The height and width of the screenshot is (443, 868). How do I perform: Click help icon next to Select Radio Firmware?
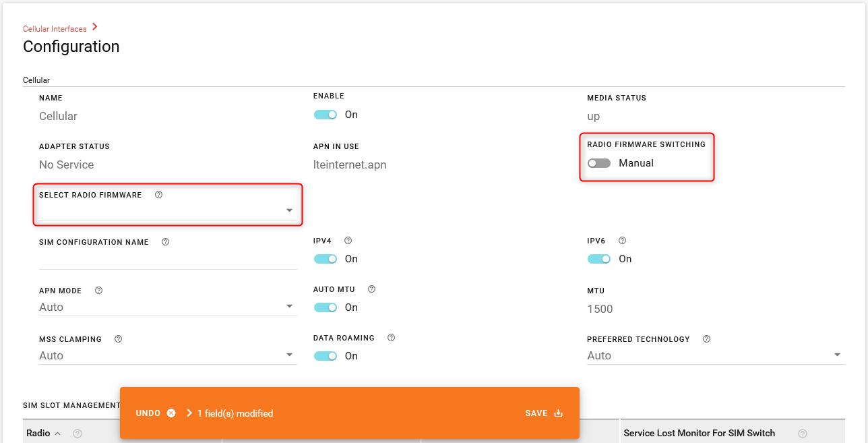[159, 195]
